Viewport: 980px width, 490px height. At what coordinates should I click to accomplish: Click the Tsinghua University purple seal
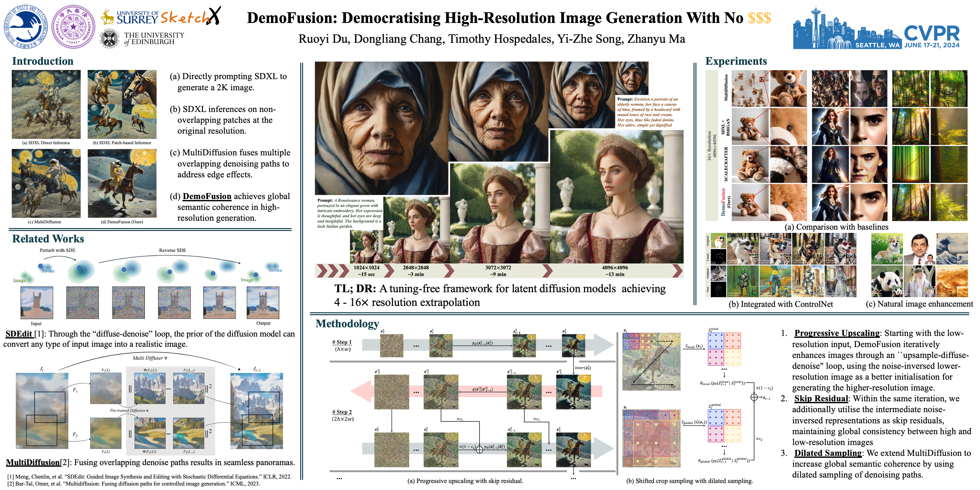[73, 26]
